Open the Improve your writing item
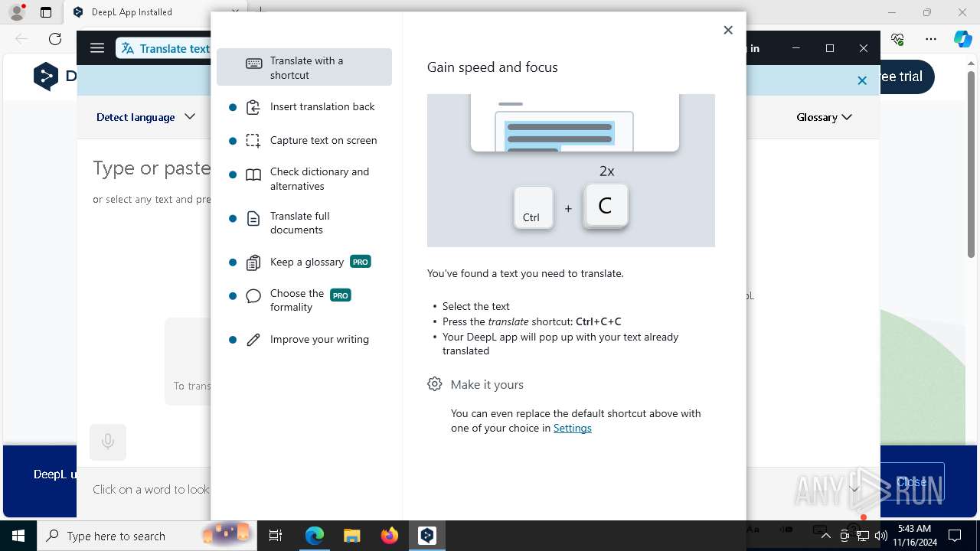The image size is (980, 551). [304, 339]
